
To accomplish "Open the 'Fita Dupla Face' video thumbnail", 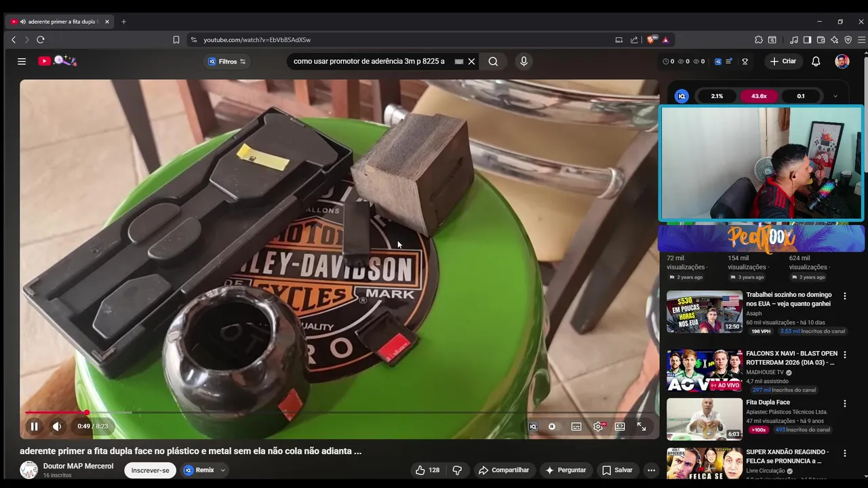I will 705,419.
